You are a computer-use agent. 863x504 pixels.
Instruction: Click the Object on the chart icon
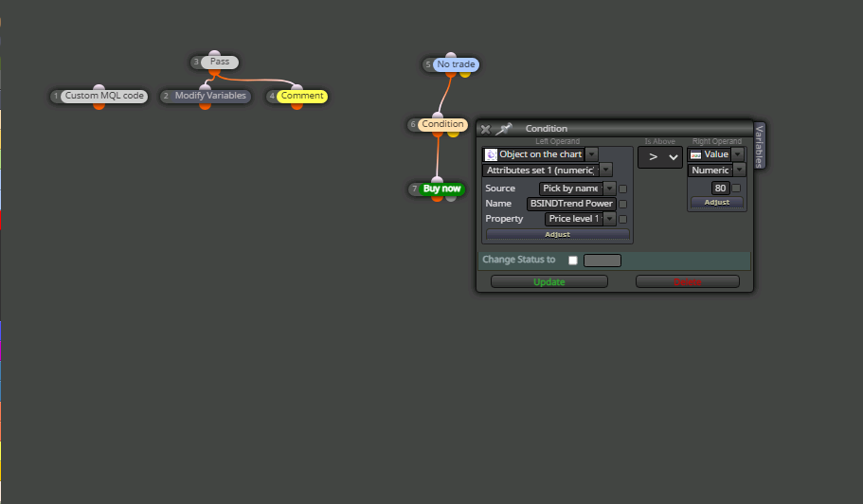(x=491, y=154)
